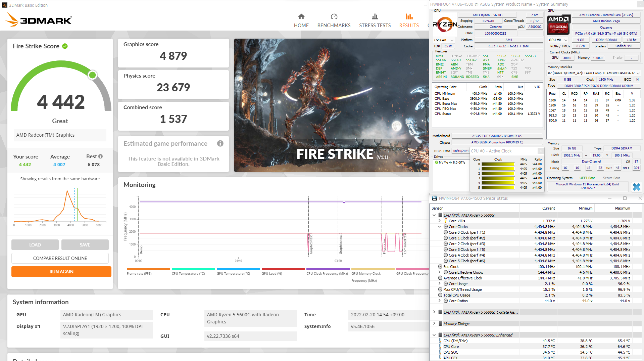644x361 pixels.
Task: Click the Combined test marker in Monitoring chart
Action: click(x=405, y=243)
